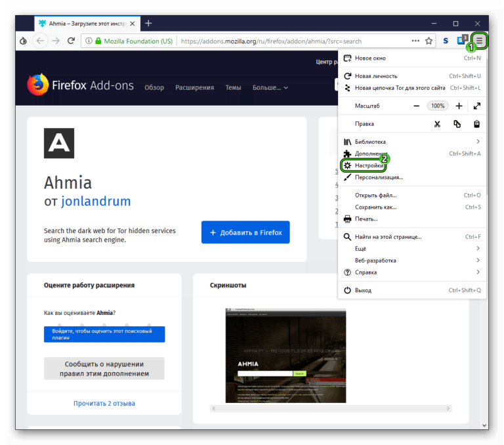Open the Темы navigation link

[x=233, y=87]
